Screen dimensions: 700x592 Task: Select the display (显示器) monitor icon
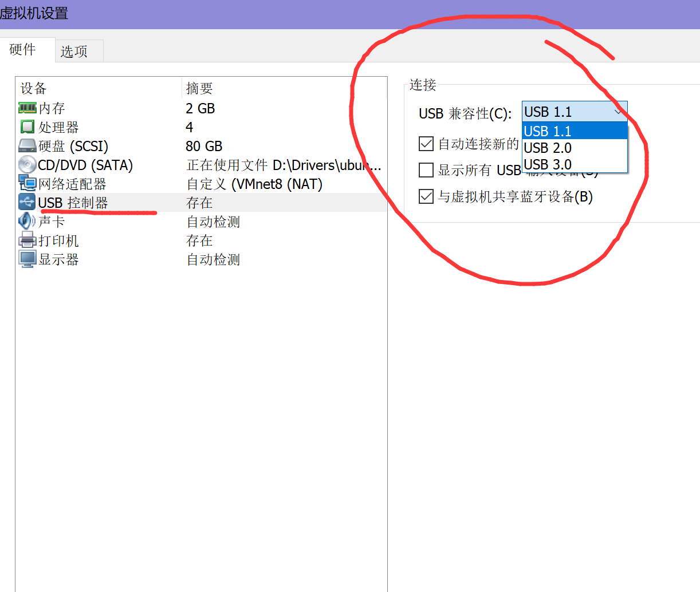27,259
